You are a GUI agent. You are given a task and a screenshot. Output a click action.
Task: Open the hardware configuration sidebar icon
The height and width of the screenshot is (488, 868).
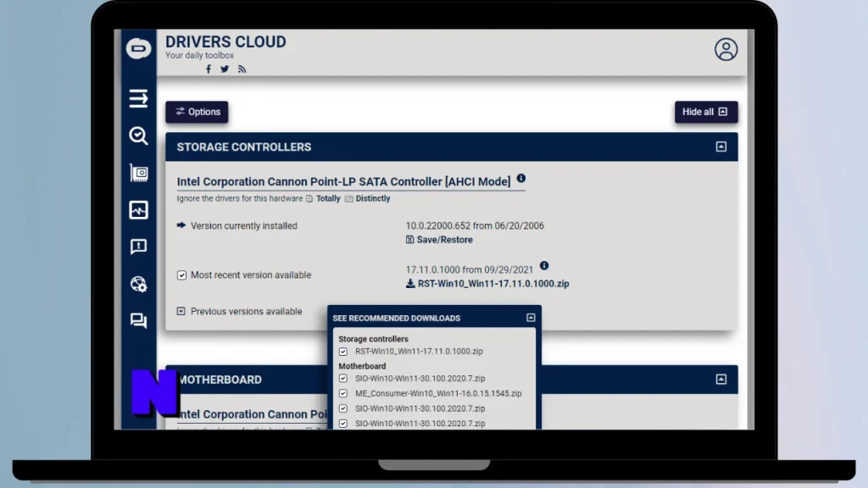point(138,173)
